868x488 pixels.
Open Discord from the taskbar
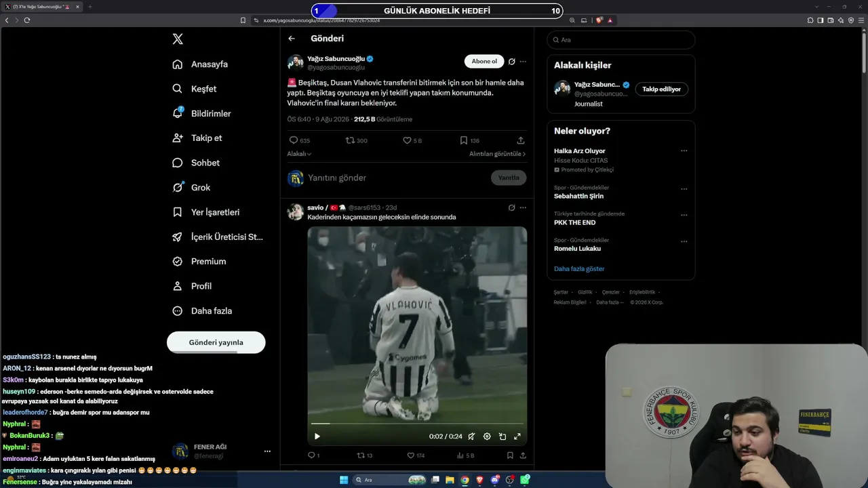point(495,480)
